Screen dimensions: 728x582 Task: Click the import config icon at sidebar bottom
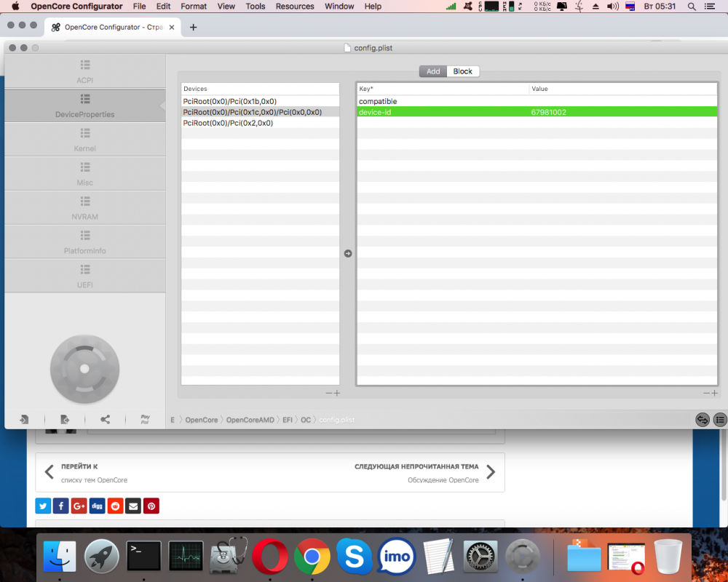coord(24,420)
